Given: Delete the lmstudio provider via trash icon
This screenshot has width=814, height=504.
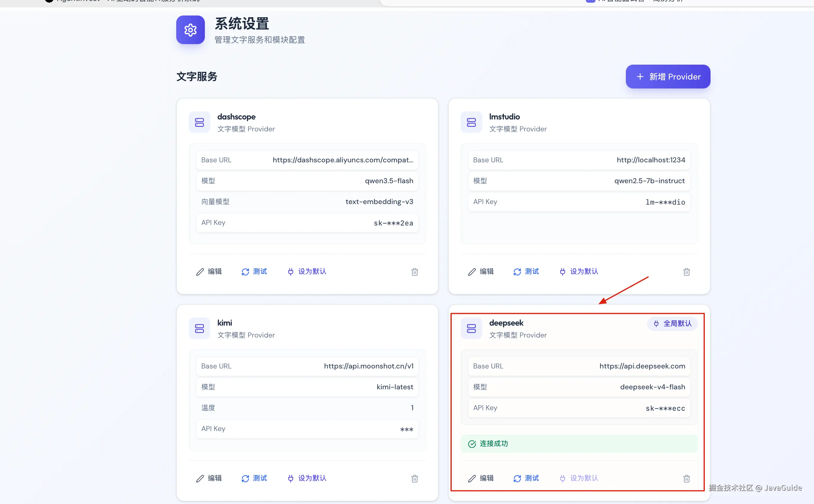Looking at the screenshot, I should click(687, 272).
